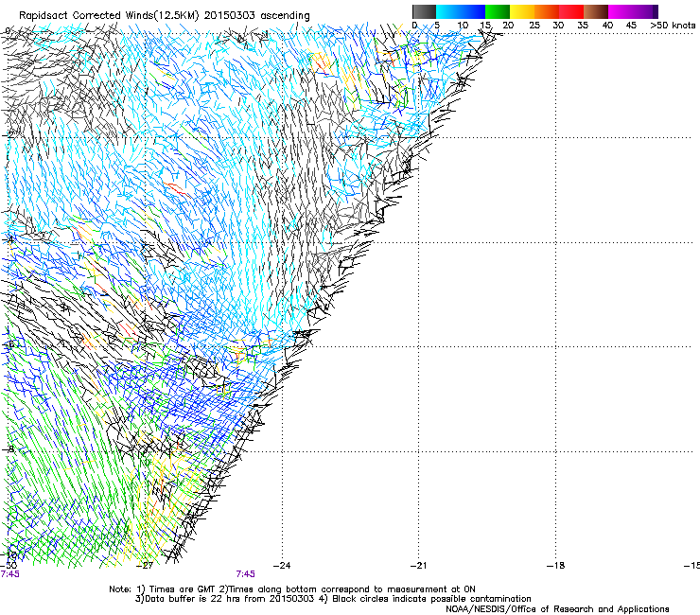
Task: Click the blue 10-15 knots legend segment
Action: (x=473, y=11)
